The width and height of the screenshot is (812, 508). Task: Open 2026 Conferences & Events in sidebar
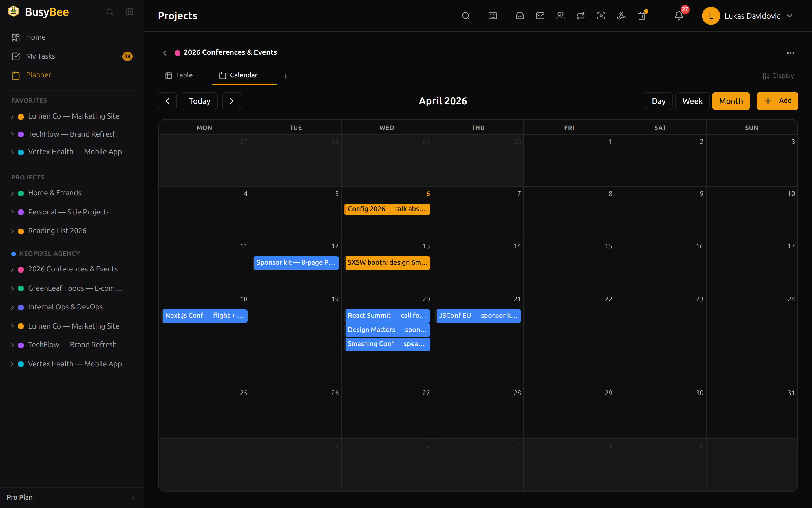pyautogui.click(x=73, y=269)
